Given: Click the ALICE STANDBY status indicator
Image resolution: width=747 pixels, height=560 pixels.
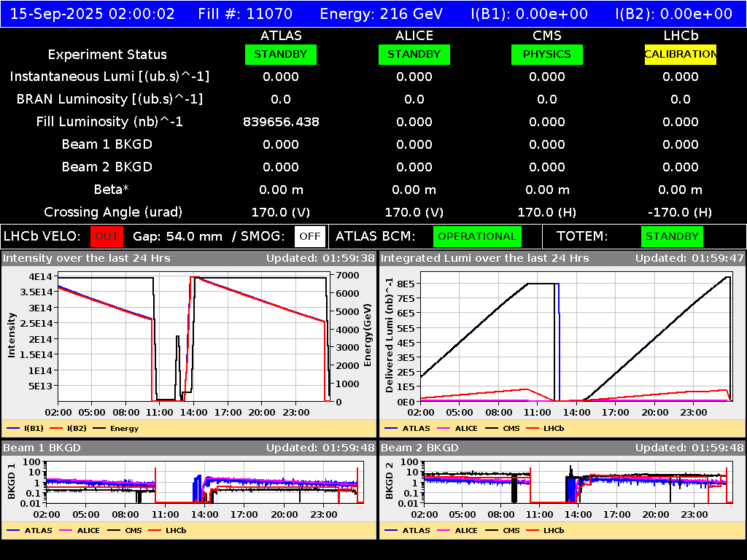Looking at the screenshot, I should (x=414, y=54).
